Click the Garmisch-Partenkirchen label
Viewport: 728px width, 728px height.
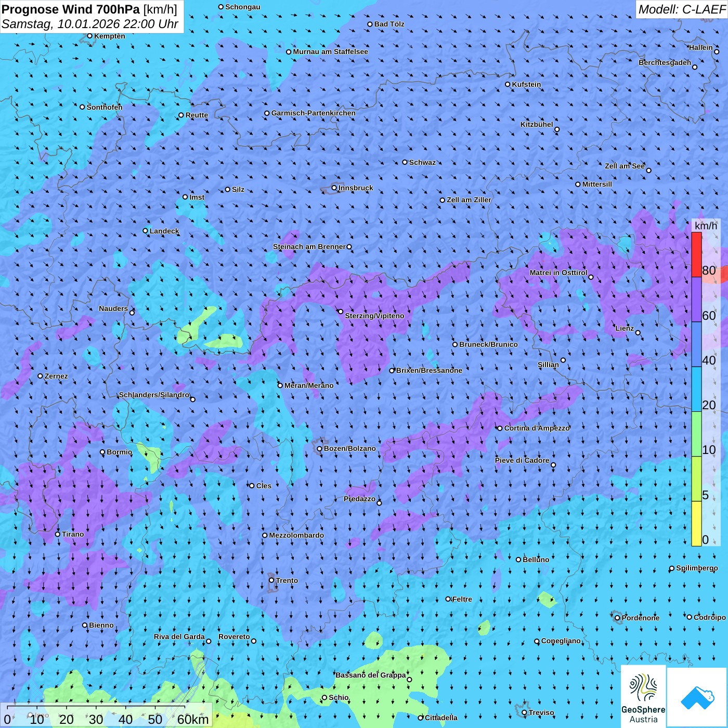(314, 113)
